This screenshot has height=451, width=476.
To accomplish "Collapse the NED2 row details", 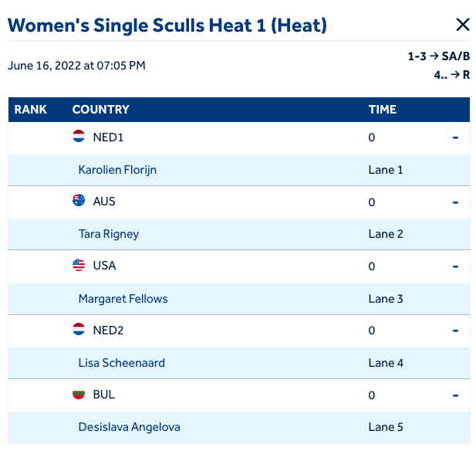I will point(455,331).
